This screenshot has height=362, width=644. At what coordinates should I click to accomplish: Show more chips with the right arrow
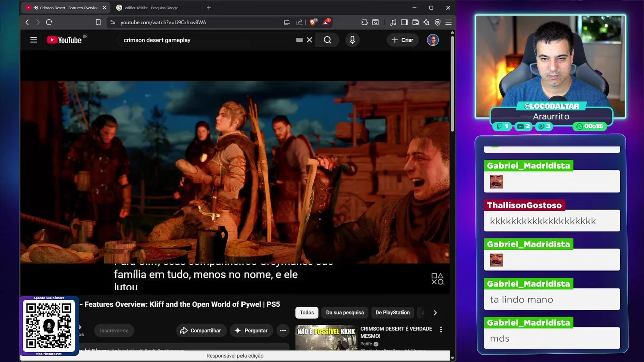pos(435,313)
